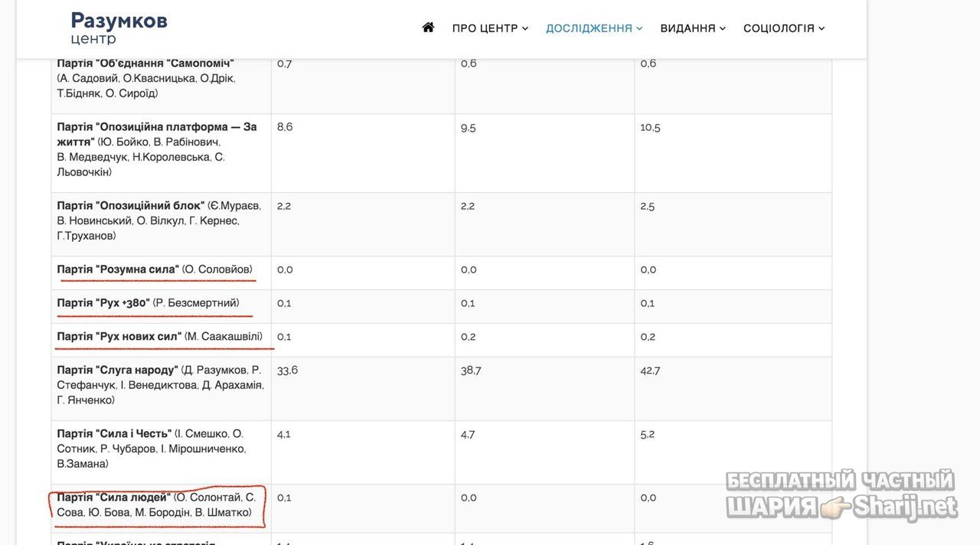Select the Партія "Сила і Честь" text
Viewport: 980px width, 545px height.
[114, 434]
